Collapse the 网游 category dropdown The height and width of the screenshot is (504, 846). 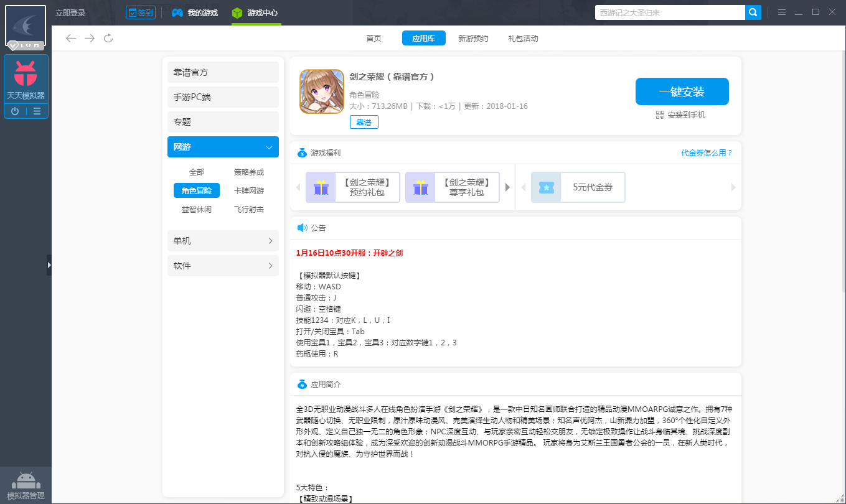pyautogui.click(x=223, y=147)
